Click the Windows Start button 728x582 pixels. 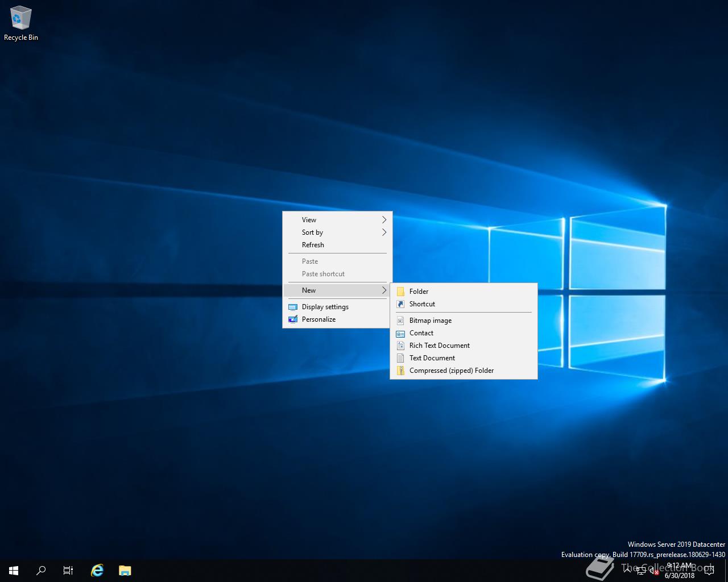pos(14,571)
